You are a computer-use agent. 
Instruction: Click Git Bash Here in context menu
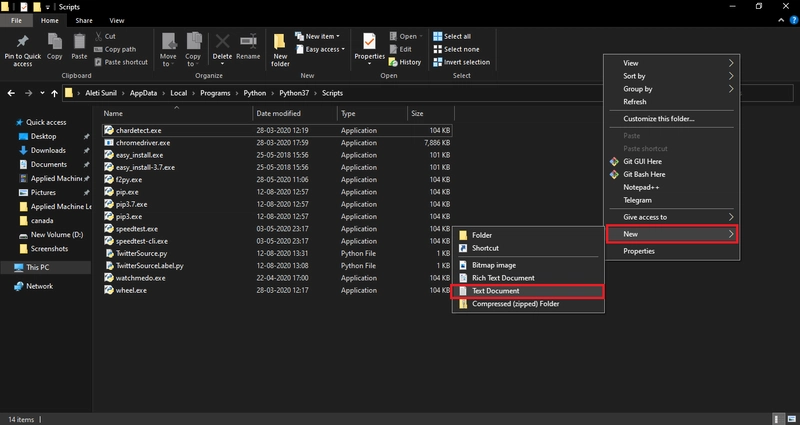pyautogui.click(x=671, y=174)
